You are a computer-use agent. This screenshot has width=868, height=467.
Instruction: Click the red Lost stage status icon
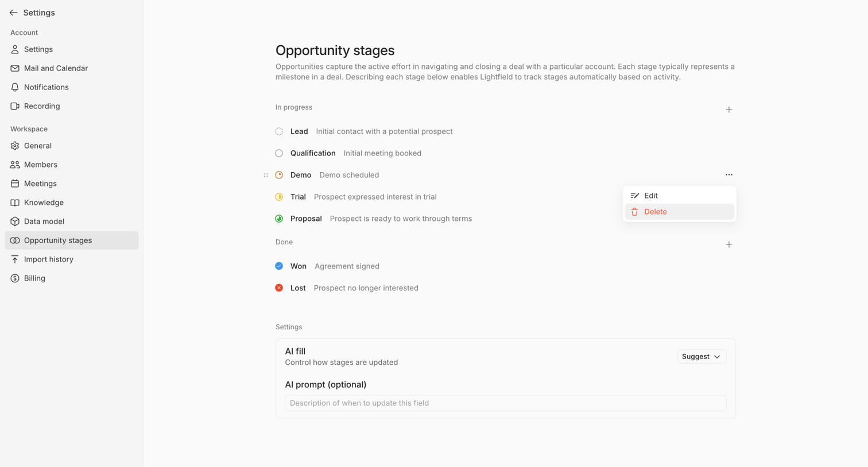[279, 288]
